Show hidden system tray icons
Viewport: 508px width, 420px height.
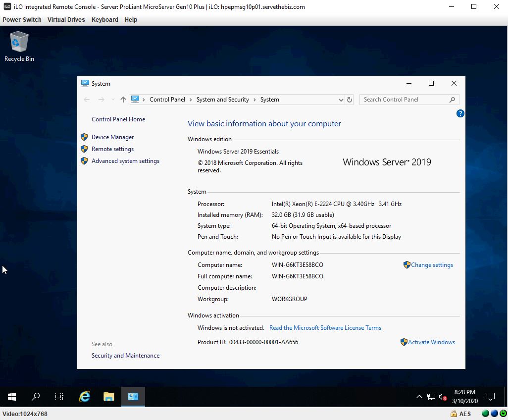tap(419, 397)
